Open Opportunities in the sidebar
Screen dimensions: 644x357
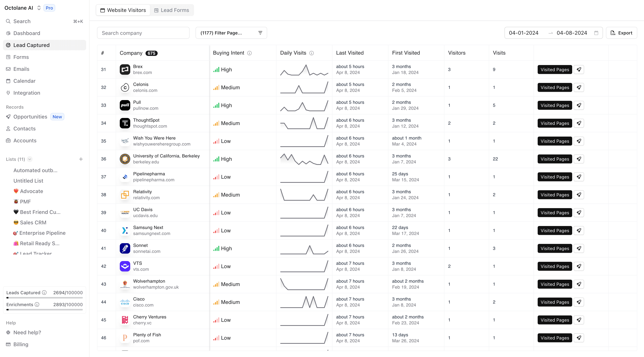point(45,117)
